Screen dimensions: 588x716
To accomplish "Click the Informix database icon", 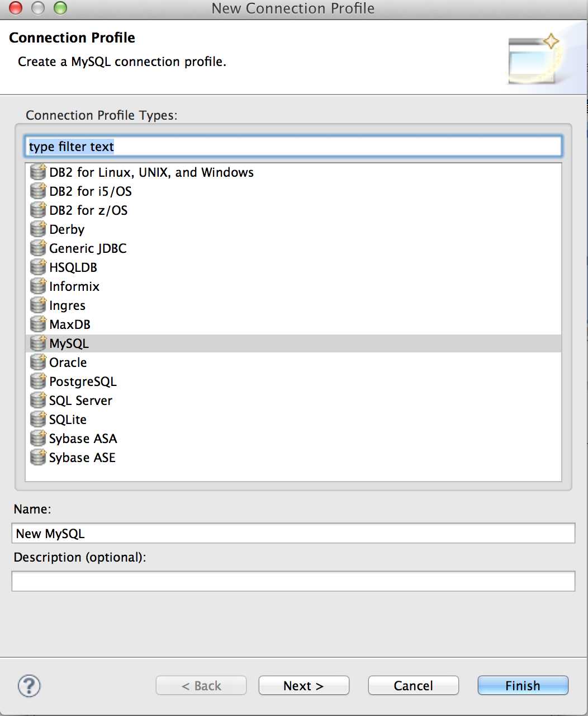I will (38, 286).
